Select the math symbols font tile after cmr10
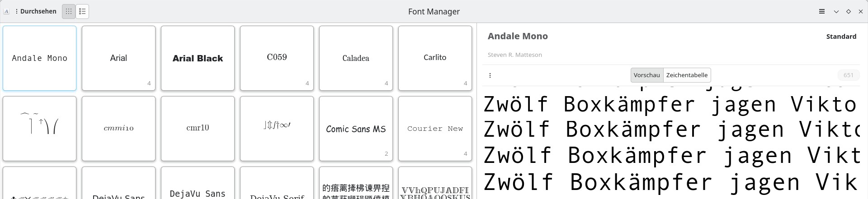The image size is (868, 199). click(277, 129)
